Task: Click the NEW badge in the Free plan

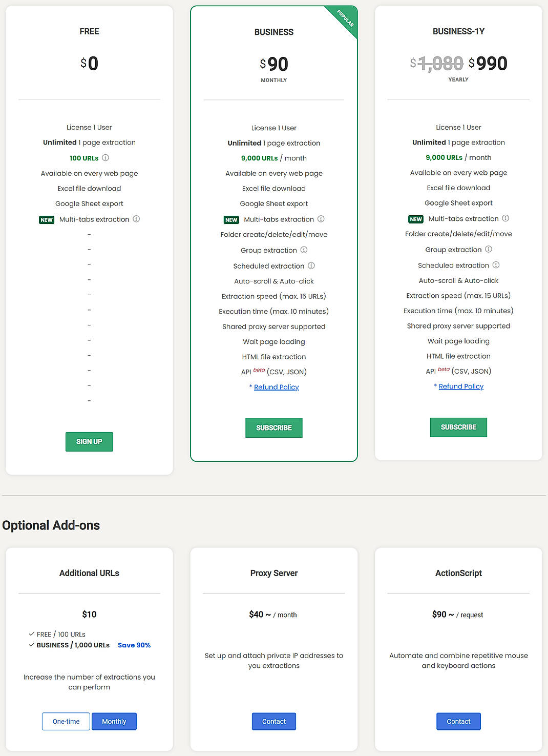Action: pyautogui.click(x=47, y=219)
